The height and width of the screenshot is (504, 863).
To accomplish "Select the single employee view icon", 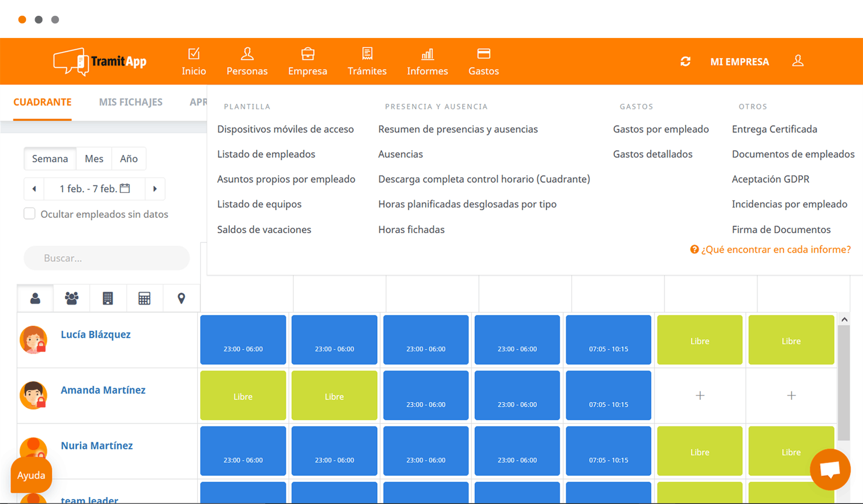I will 35,298.
